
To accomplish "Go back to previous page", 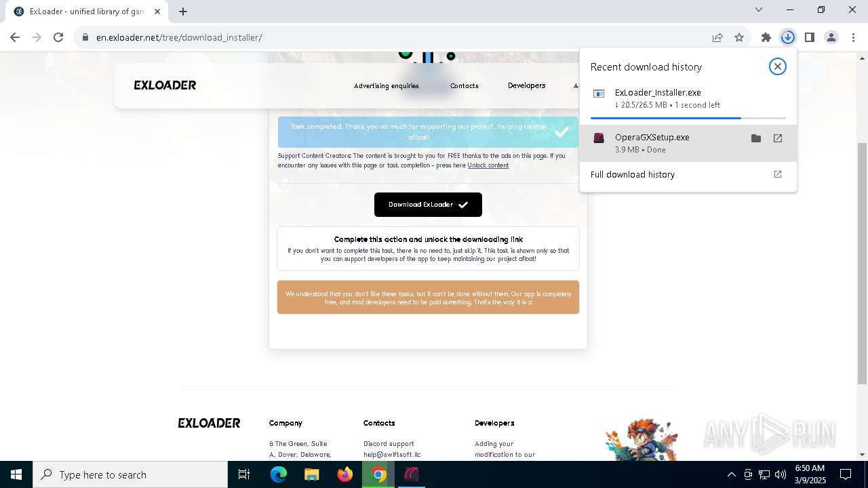I will pos(15,37).
